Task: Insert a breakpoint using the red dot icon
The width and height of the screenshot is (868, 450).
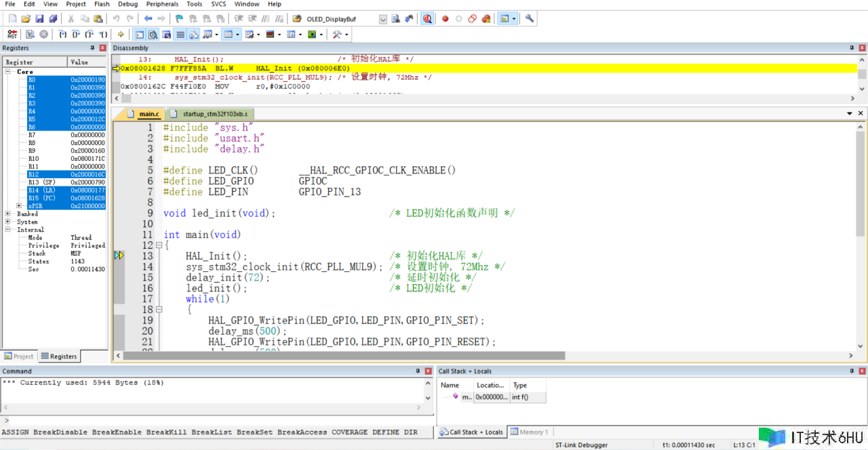Action: (x=446, y=19)
